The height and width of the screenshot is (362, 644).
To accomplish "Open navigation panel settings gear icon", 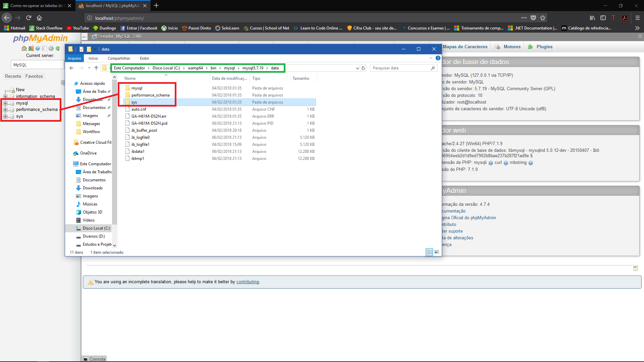I will click(x=51, y=48).
